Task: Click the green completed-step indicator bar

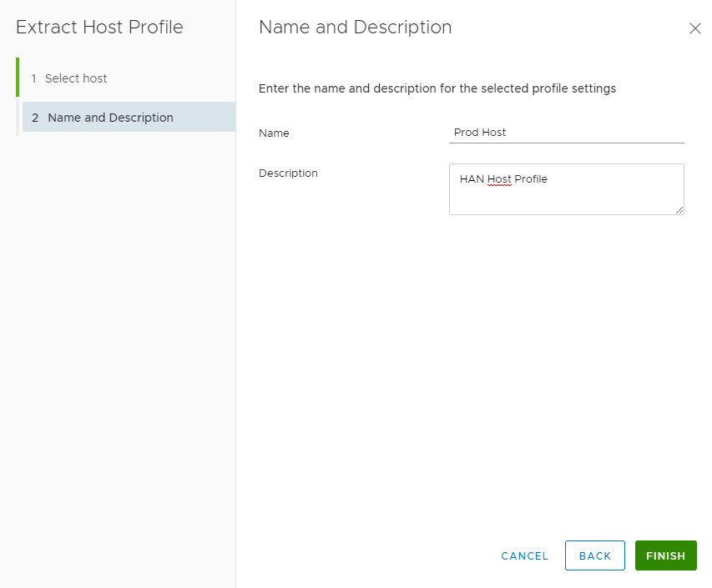Action: (18, 78)
